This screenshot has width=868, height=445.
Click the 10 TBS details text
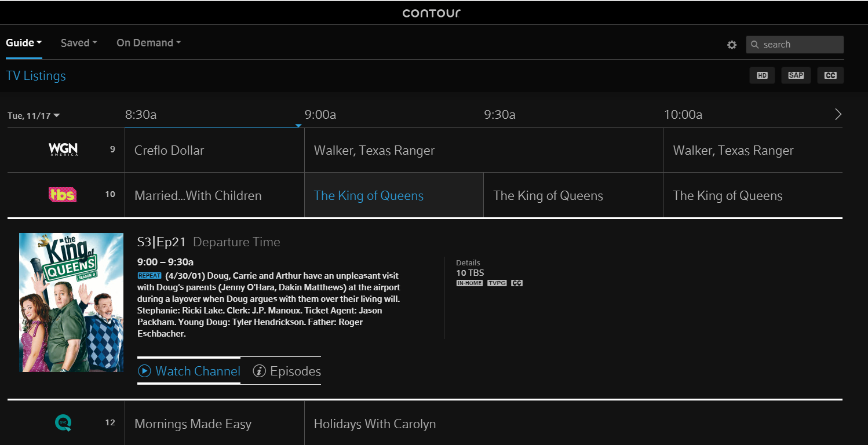coord(470,272)
